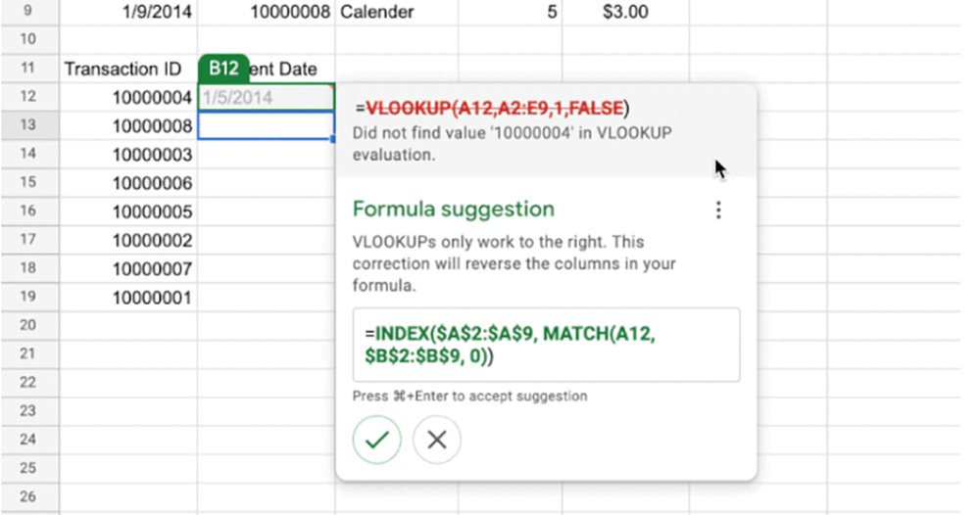Select row 13 header
The height and width of the screenshot is (515, 980).
pyautogui.click(x=29, y=125)
